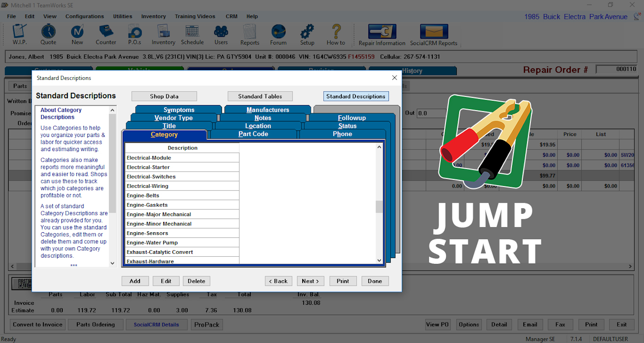
Task: Start a new order via New icon
Action: pyautogui.click(x=77, y=34)
